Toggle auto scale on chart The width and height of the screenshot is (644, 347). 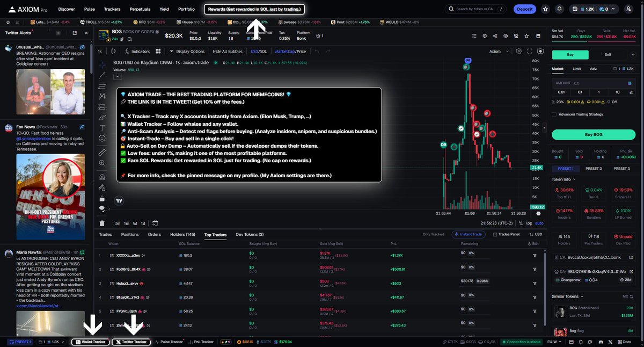tap(539, 223)
